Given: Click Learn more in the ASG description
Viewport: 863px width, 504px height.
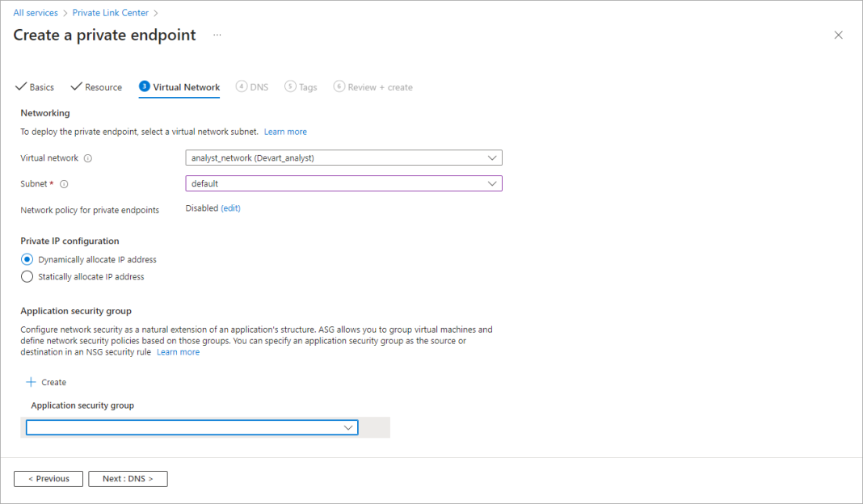Looking at the screenshot, I should [x=178, y=351].
